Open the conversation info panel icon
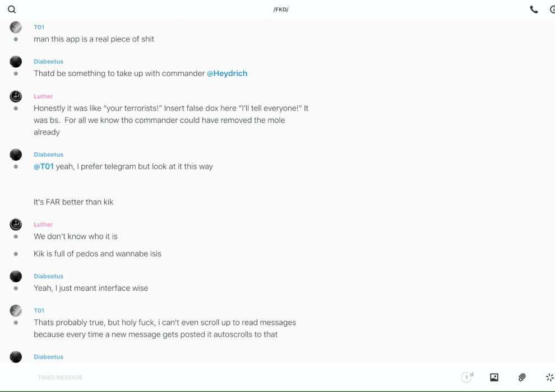This screenshot has height=392, width=555. coord(552,10)
